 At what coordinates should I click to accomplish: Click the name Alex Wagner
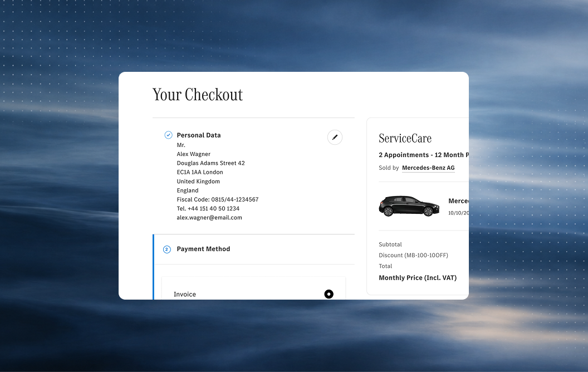point(194,154)
